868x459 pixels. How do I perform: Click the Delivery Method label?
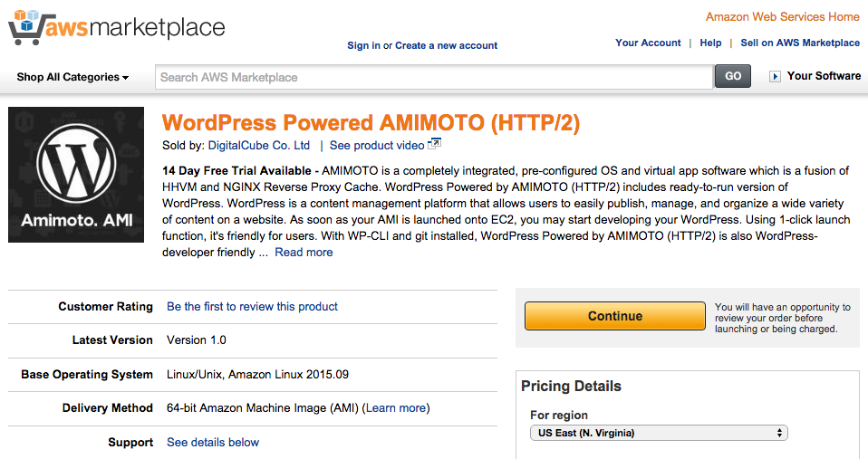click(108, 408)
